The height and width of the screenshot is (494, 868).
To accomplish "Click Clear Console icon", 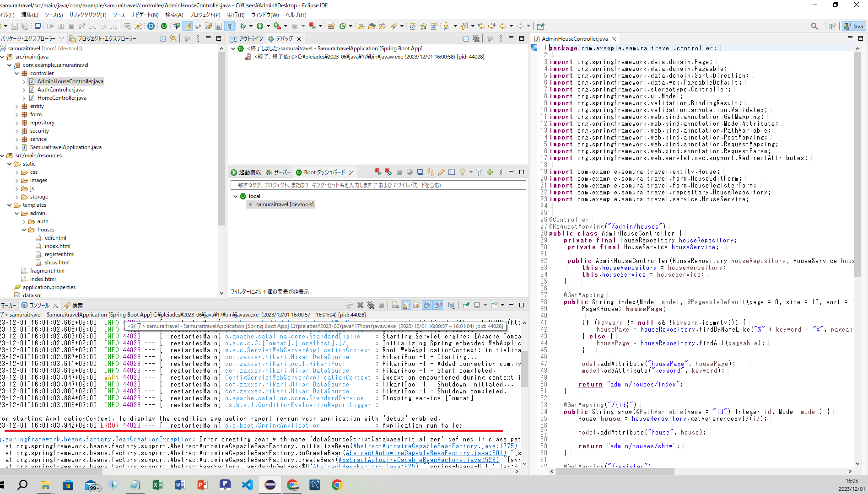I will (395, 305).
